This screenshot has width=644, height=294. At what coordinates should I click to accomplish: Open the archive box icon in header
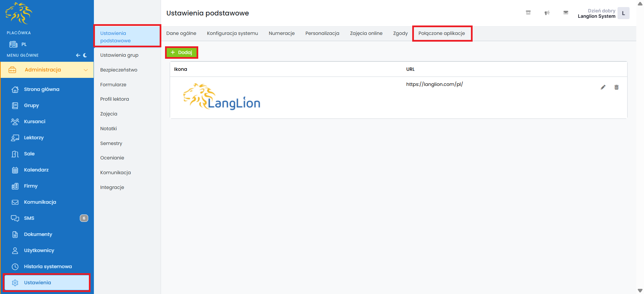point(528,13)
